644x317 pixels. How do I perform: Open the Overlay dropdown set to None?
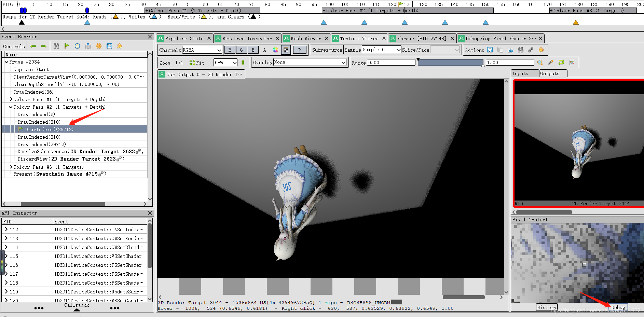(x=309, y=62)
